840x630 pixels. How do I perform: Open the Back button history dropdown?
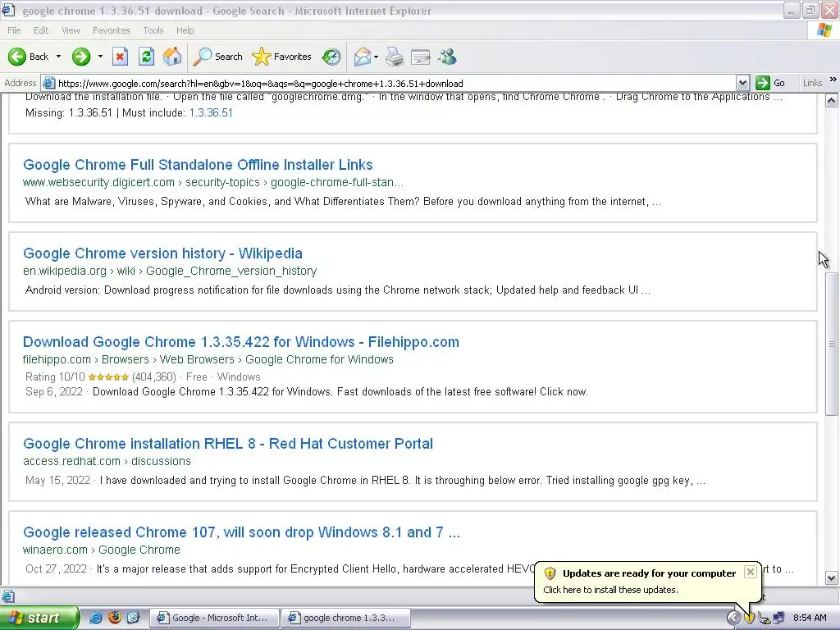pyautogui.click(x=58, y=57)
